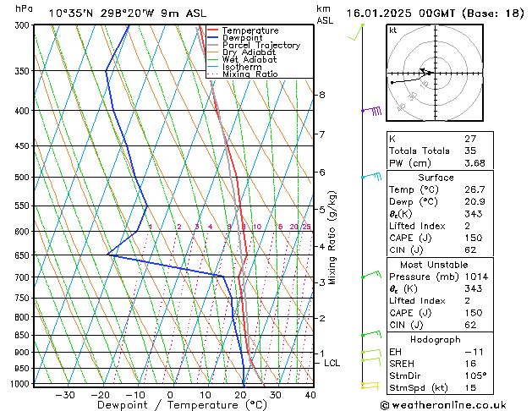Click the 900 hPa pressure label

pos(24,352)
